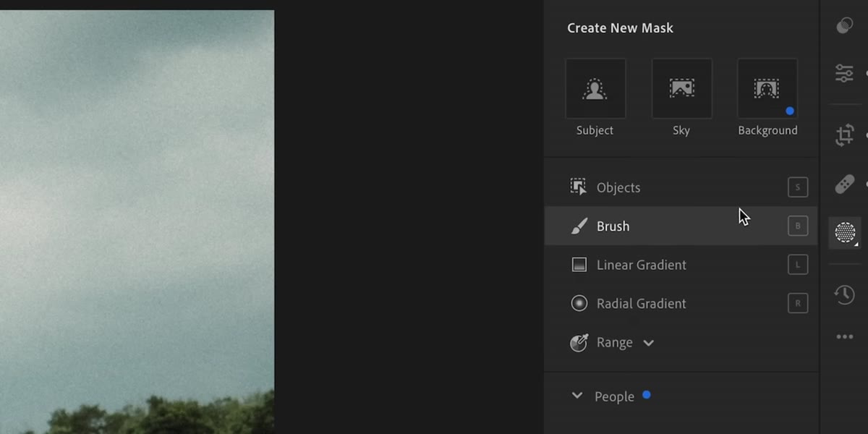This screenshot has width=868, height=434.
Task: Select the Sky mask icon
Action: click(681, 89)
